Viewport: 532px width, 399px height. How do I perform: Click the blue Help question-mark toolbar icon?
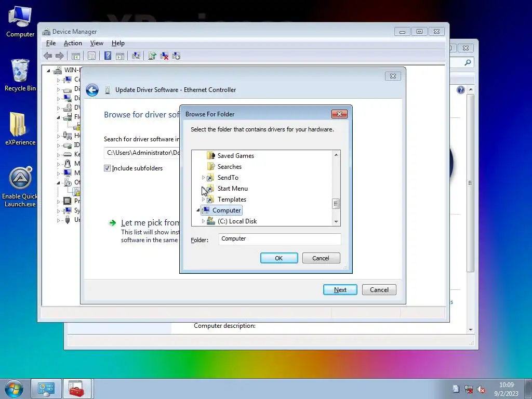click(x=108, y=56)
